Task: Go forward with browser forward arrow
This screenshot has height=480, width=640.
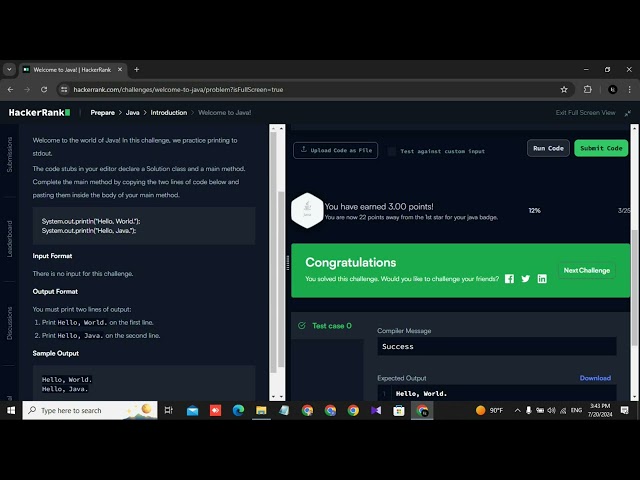Action: click(x=27, y=89)
